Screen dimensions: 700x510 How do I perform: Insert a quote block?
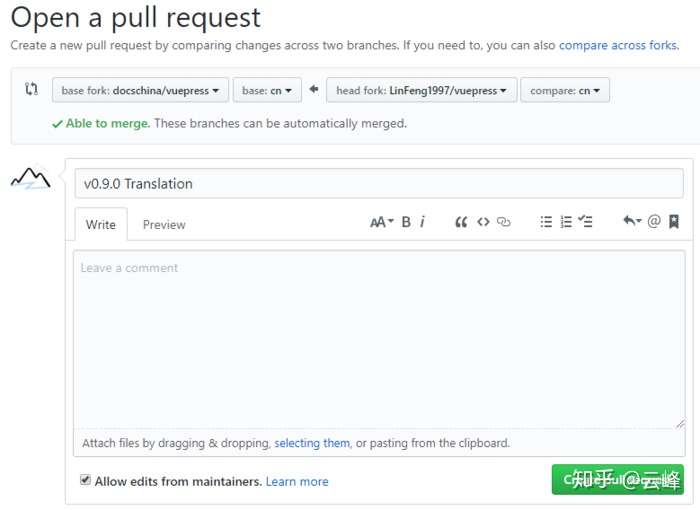(461, 222)
